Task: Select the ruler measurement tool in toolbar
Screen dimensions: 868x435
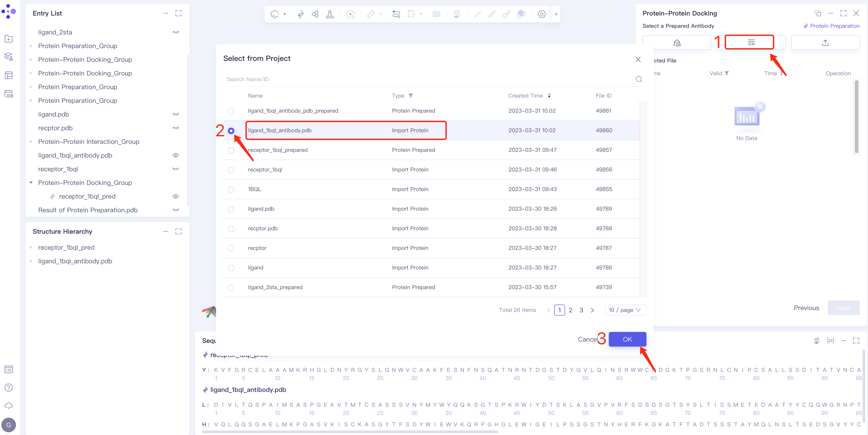Action: pos(371,14)
